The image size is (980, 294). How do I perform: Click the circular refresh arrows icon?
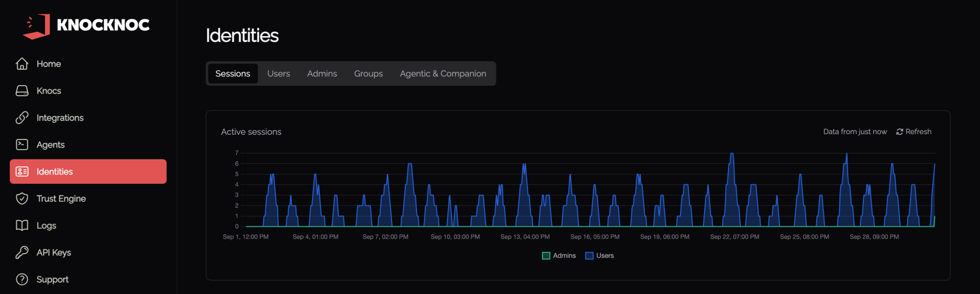900,132
